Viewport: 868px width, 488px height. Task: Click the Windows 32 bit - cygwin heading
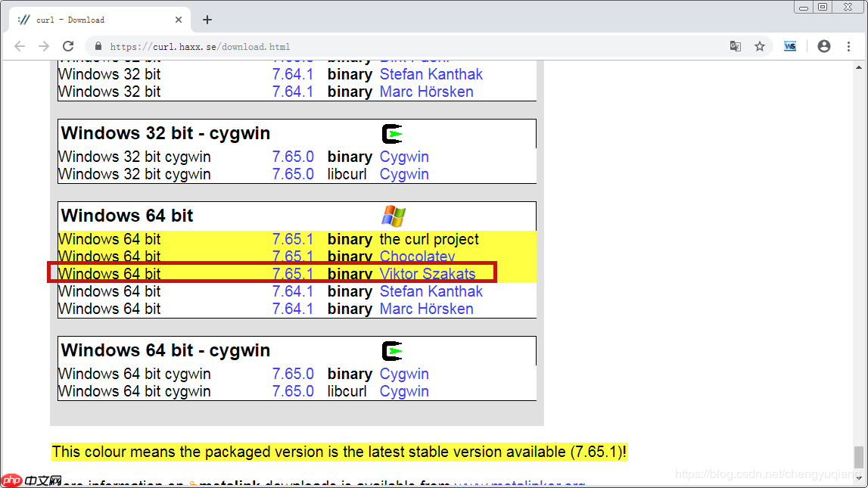click(x=166, y=133)
